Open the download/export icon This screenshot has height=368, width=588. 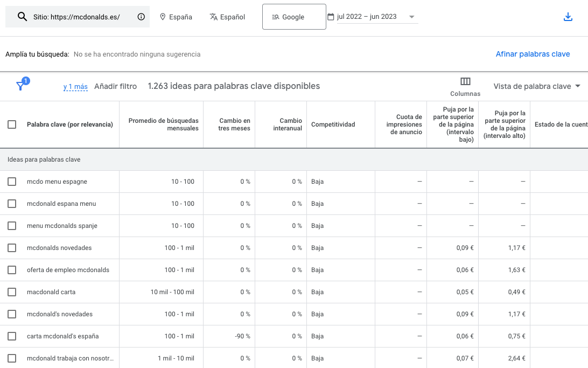coord(568,17)
